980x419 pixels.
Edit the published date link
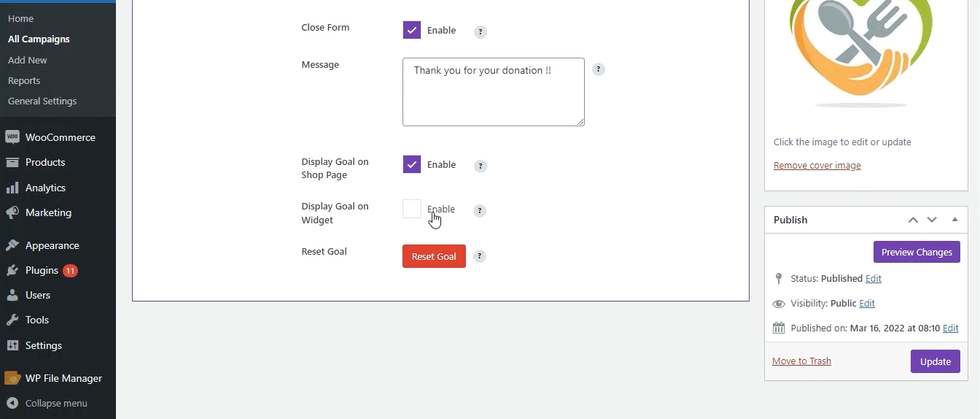tap(951, 328)
